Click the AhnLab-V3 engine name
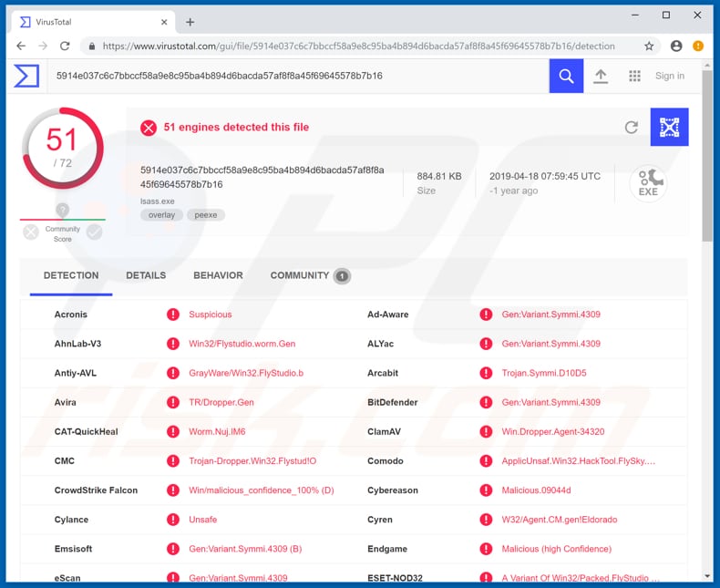720x588 pixels. tap(77, 344)
